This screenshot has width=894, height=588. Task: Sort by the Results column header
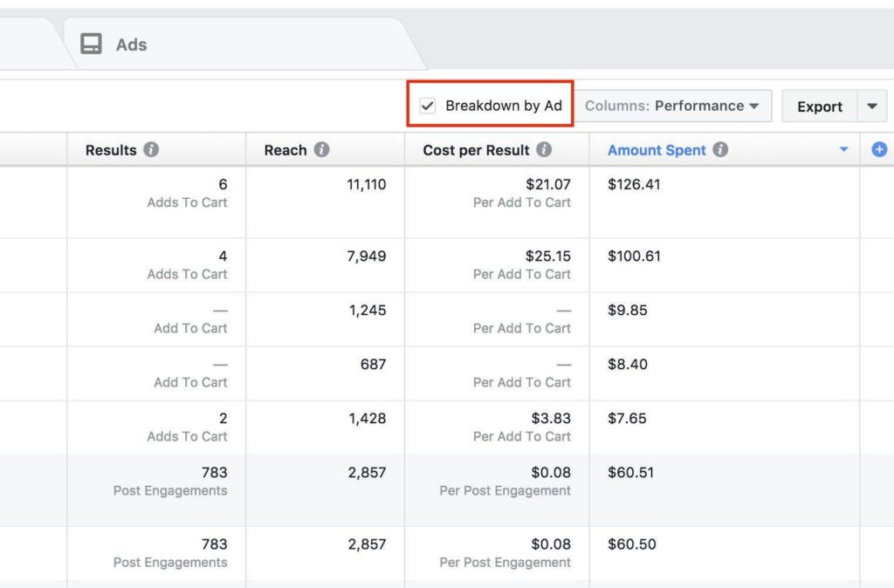click(x=111, y=150)
